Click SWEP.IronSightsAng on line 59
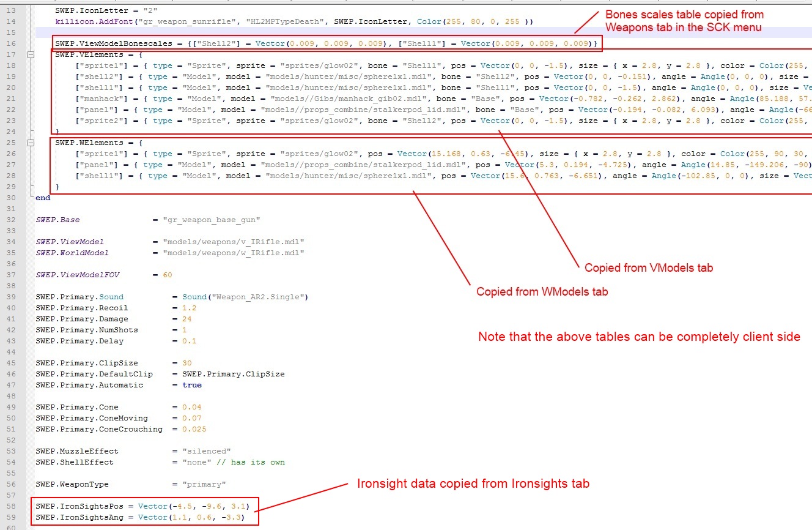This screenshot has height=530, width=812. click(79, 518)
